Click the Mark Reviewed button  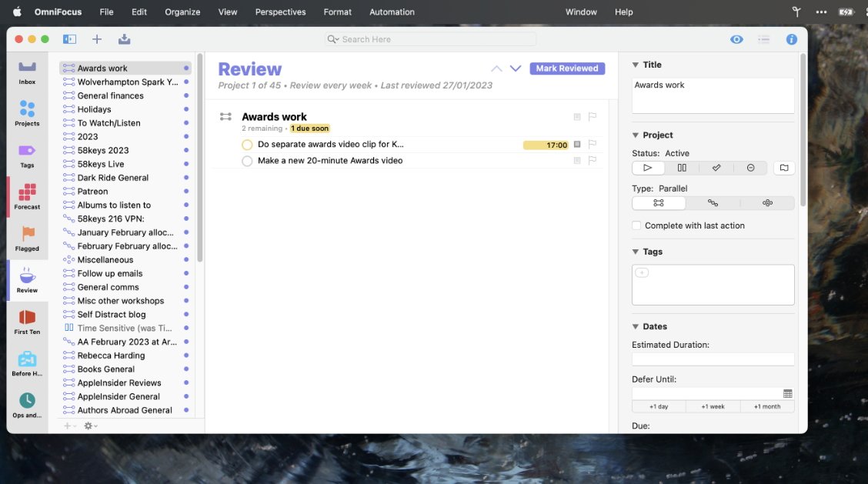pos(567,68)
